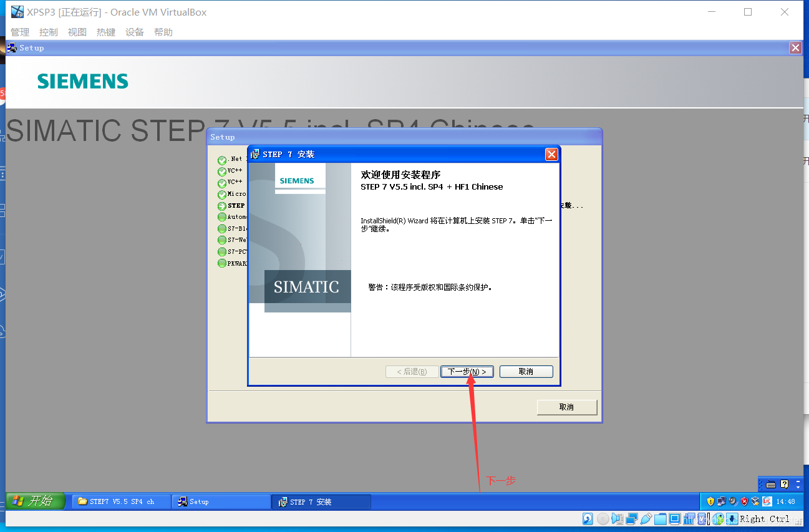
Task: Click the 14:48 taskbar clock
Action: [x=785, y=501]
